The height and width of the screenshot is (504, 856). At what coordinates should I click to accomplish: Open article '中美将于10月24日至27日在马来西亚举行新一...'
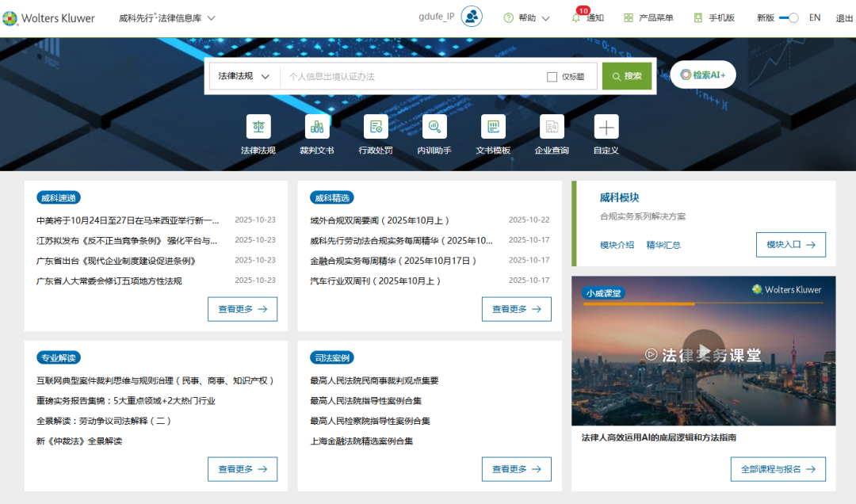tap(128, 220)
